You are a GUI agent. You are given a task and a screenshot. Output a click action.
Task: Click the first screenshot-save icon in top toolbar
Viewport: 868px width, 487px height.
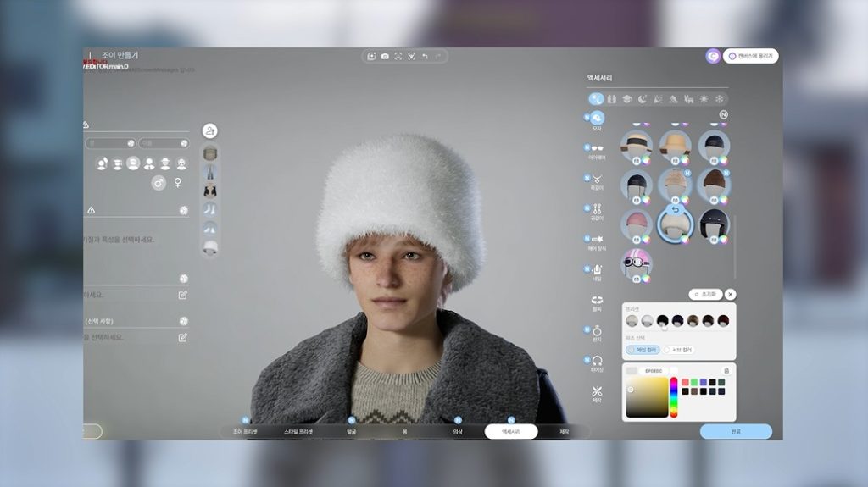click(x=371, y=57)
